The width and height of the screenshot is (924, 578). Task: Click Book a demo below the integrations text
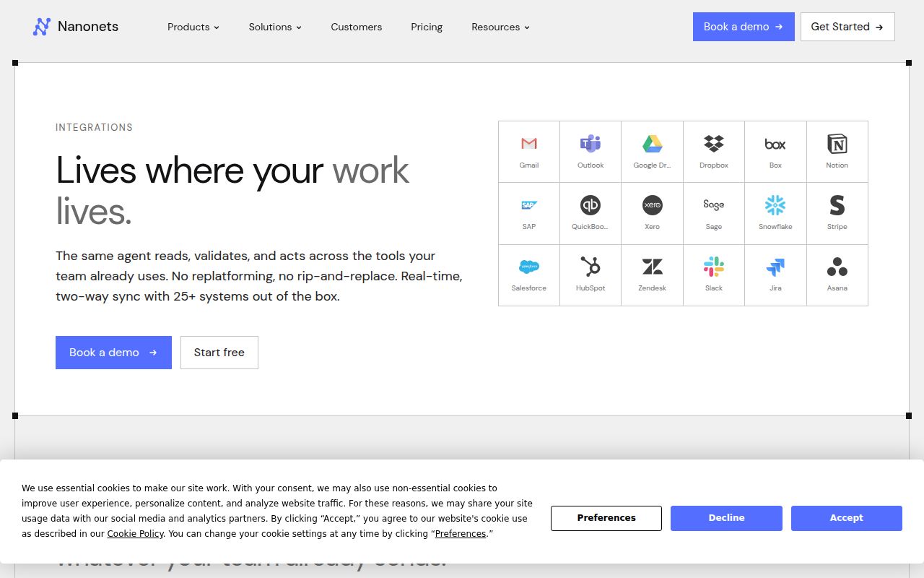(113, 353)
